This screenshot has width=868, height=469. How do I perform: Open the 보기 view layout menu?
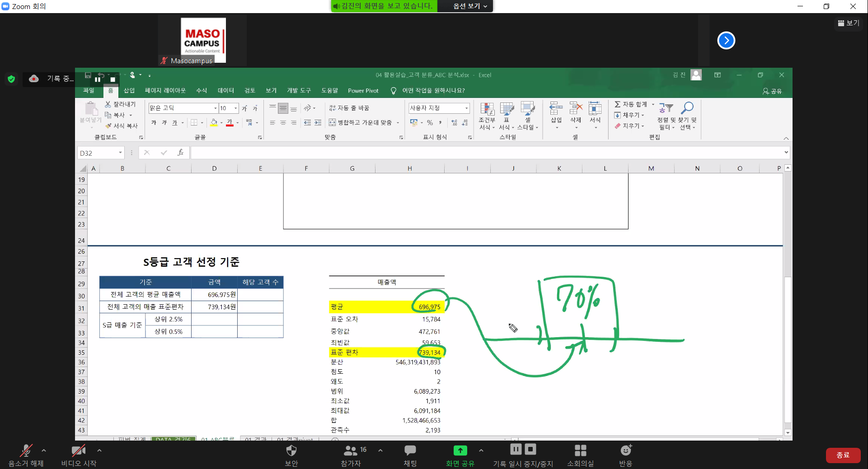848,23
